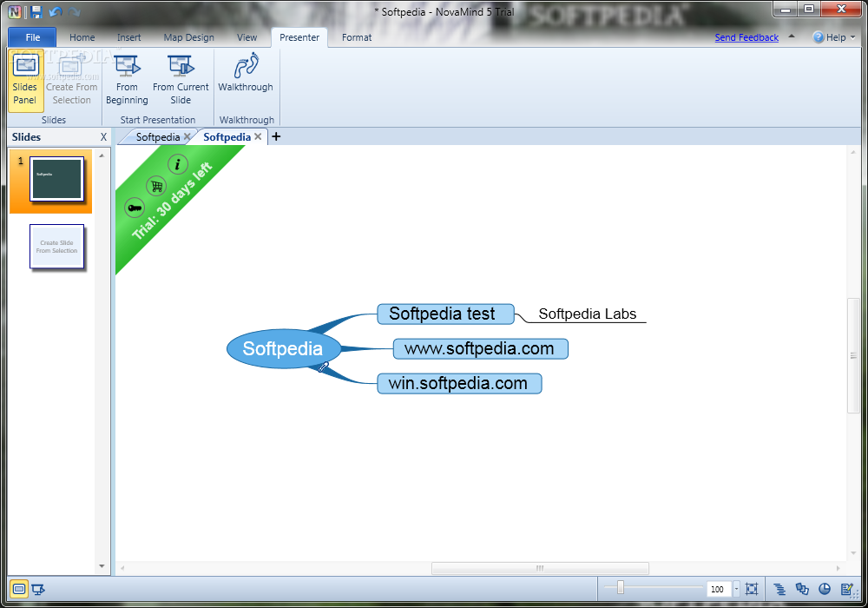Close the Slides panel with X
The image size is (868, 608).
103,136
